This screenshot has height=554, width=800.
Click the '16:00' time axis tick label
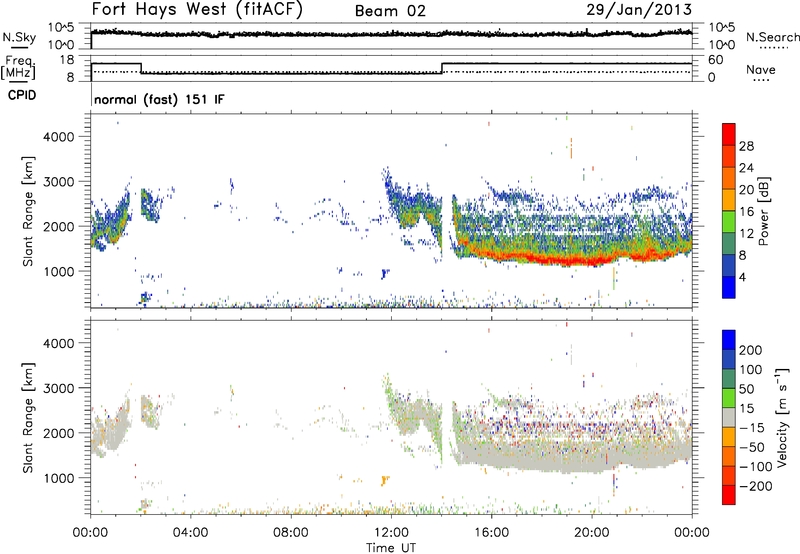(x=491, y=533)
